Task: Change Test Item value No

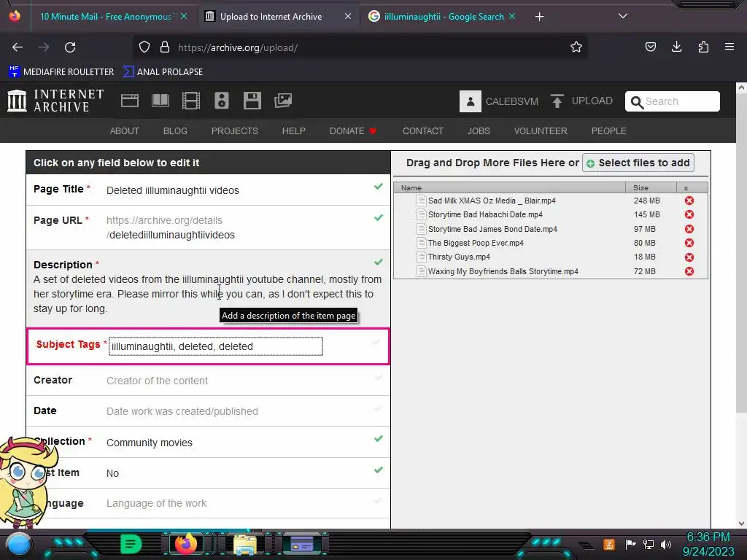Action: pyautogui.click(x=112, y=473)
